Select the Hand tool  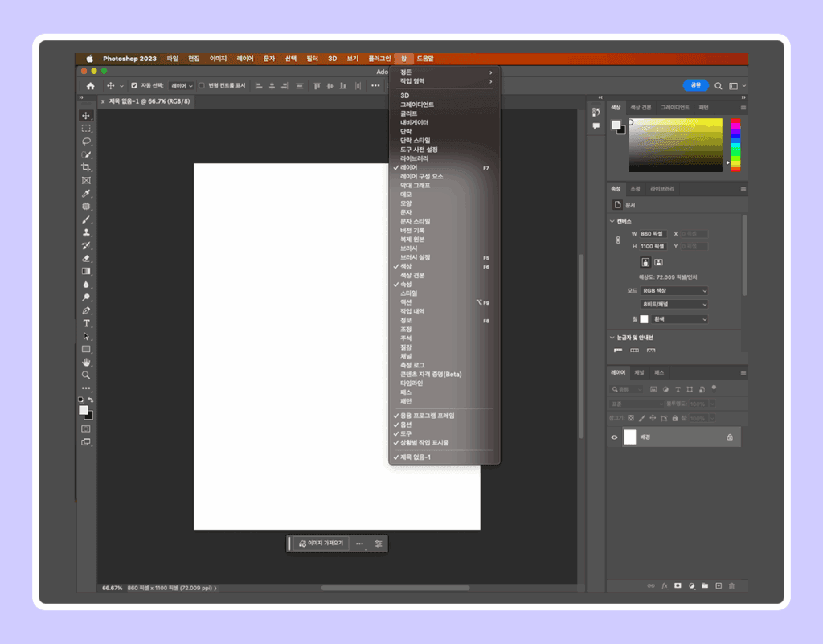click(86, 363)
